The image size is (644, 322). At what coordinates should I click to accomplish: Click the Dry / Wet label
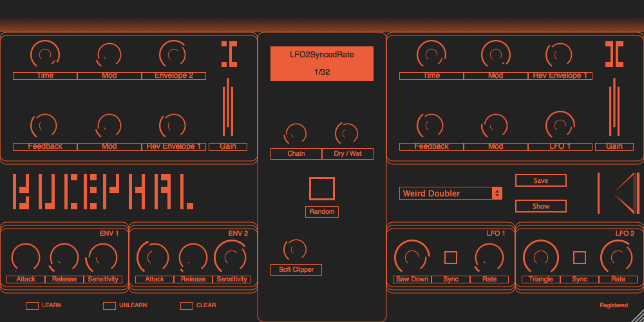pos(348,154)
